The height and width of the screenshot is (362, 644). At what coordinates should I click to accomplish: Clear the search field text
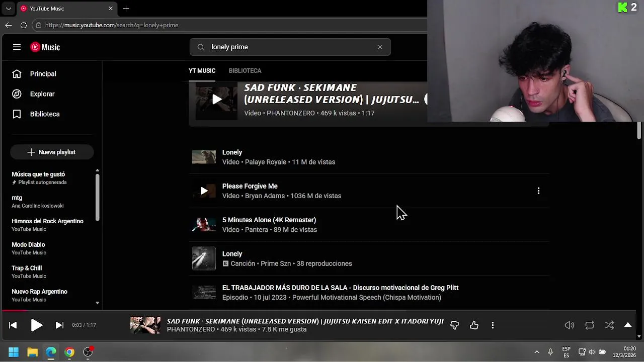click(x=380, y=47)
